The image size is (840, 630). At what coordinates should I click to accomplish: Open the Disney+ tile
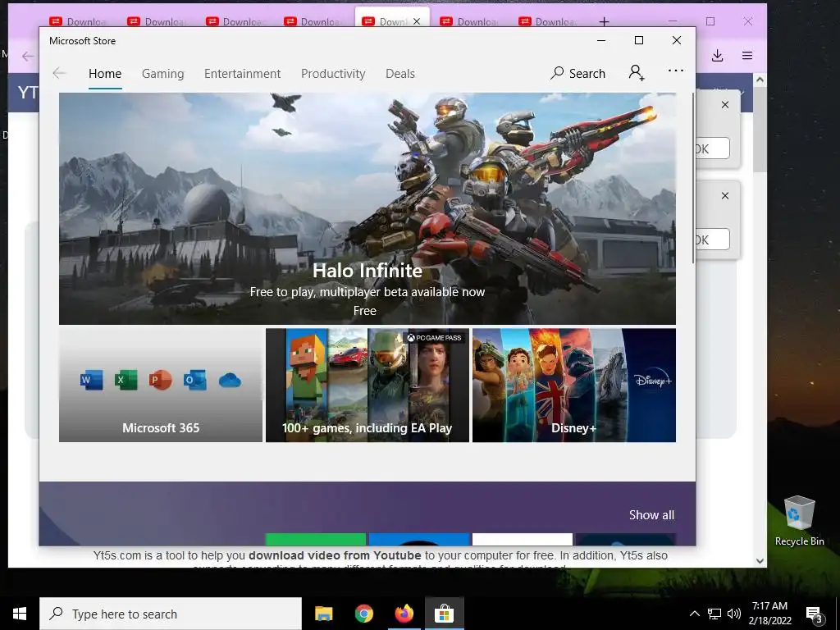pyautogui.click(x=573, y=386)
